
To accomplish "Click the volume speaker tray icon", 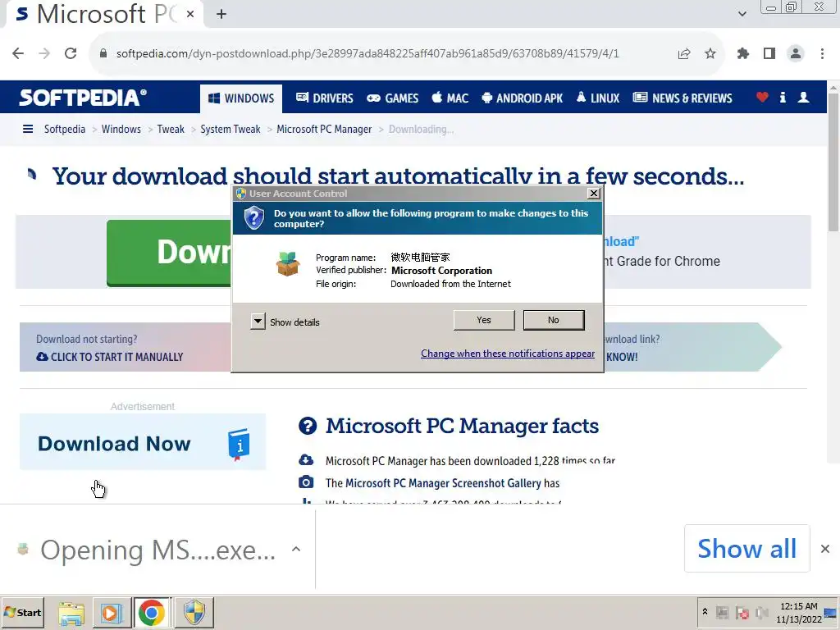I will point(761,612).
